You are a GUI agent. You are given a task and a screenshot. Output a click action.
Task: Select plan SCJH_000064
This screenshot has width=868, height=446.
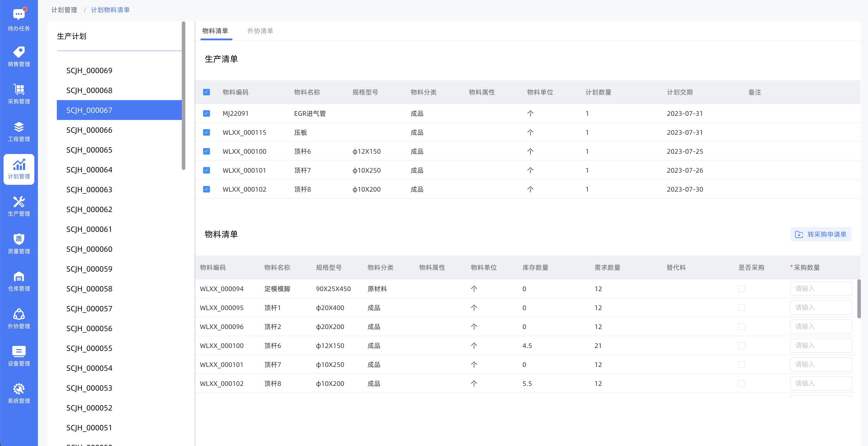tap(119, 170)
